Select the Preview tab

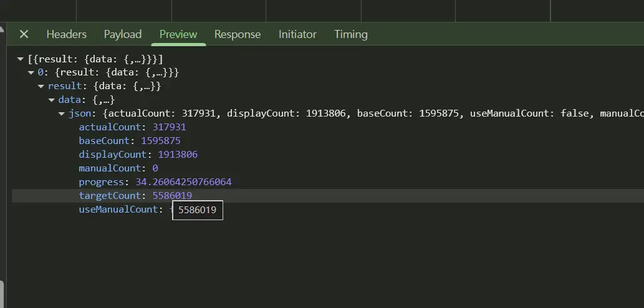(178, 34)
